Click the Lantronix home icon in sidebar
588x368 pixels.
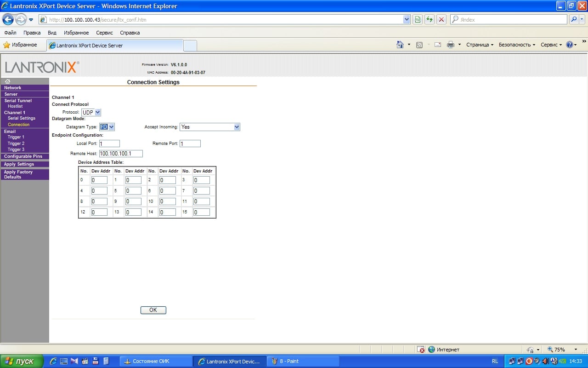[7, 81]
